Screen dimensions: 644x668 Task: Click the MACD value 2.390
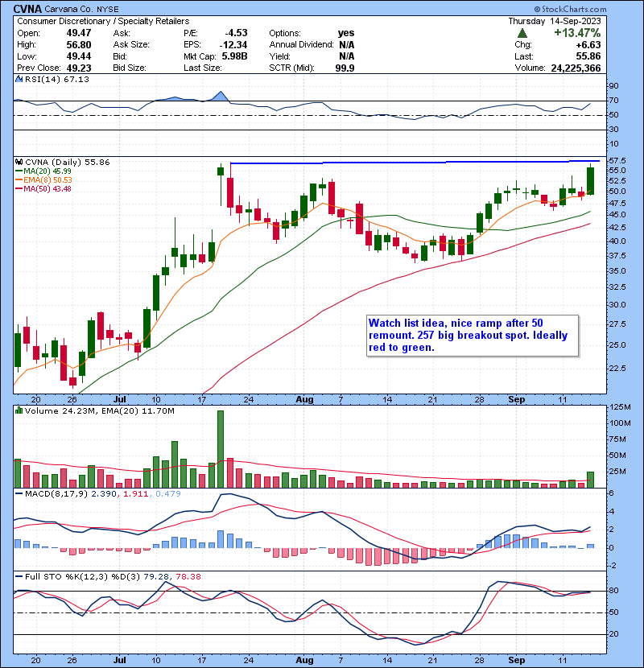pos(104,494)
